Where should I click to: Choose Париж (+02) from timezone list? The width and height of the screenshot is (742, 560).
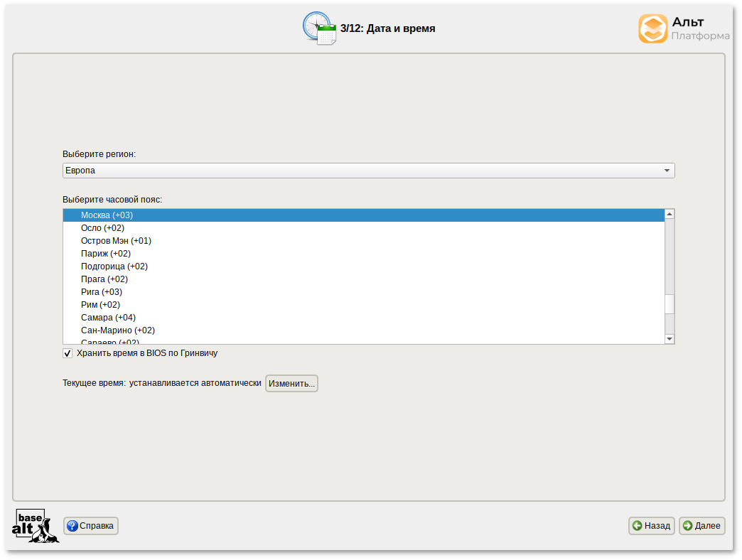106,254
